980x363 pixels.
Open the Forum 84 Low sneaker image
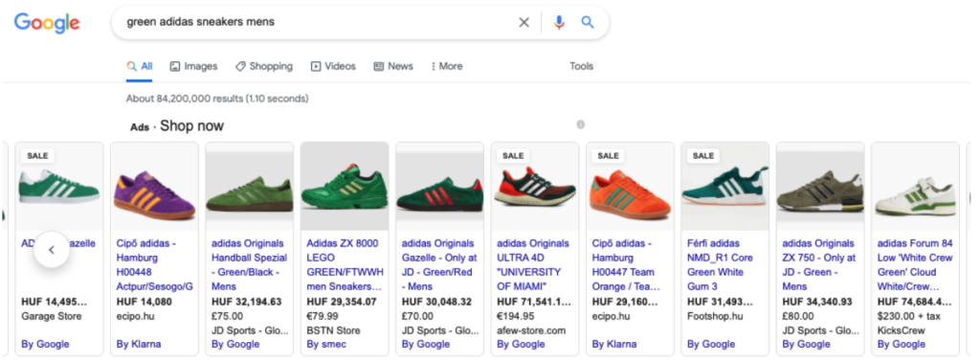click(x=915, y=186)
